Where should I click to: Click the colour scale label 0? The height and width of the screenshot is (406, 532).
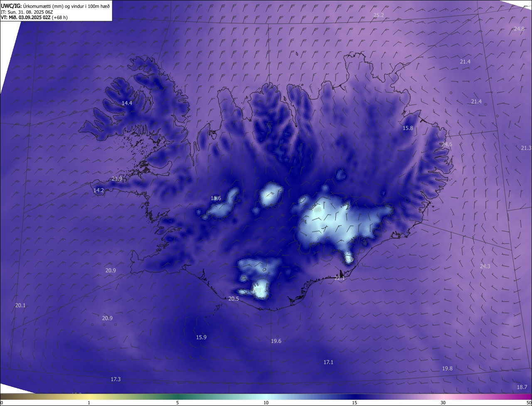2,403
